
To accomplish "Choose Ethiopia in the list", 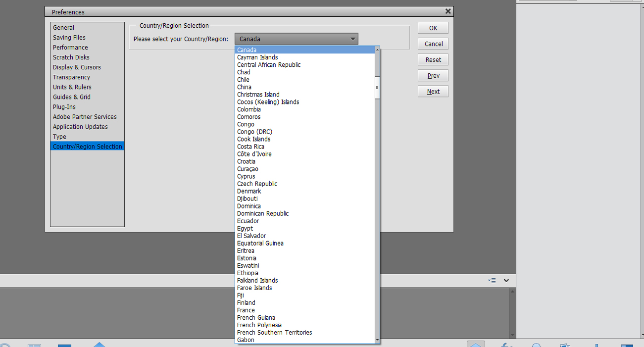I will click(x=305, y=272).
